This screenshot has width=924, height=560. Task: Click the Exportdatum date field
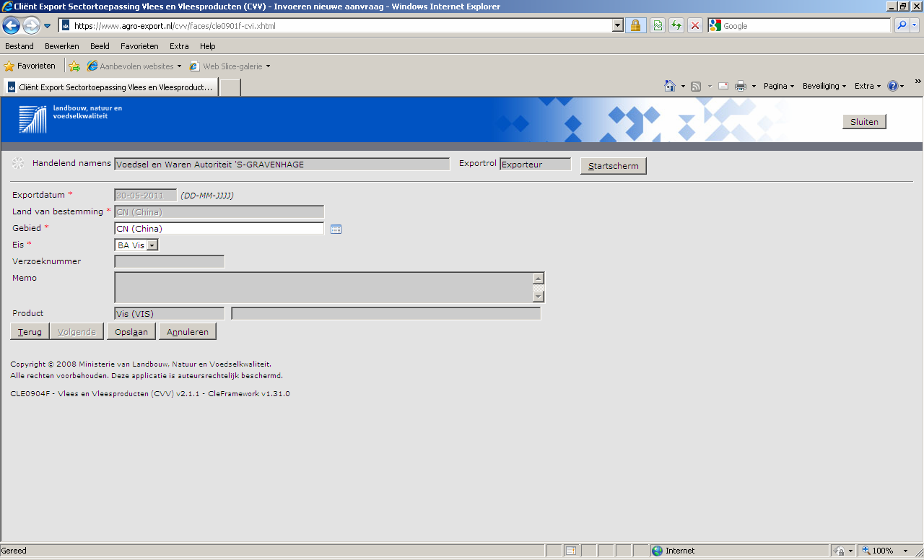(x=145, y=195)
